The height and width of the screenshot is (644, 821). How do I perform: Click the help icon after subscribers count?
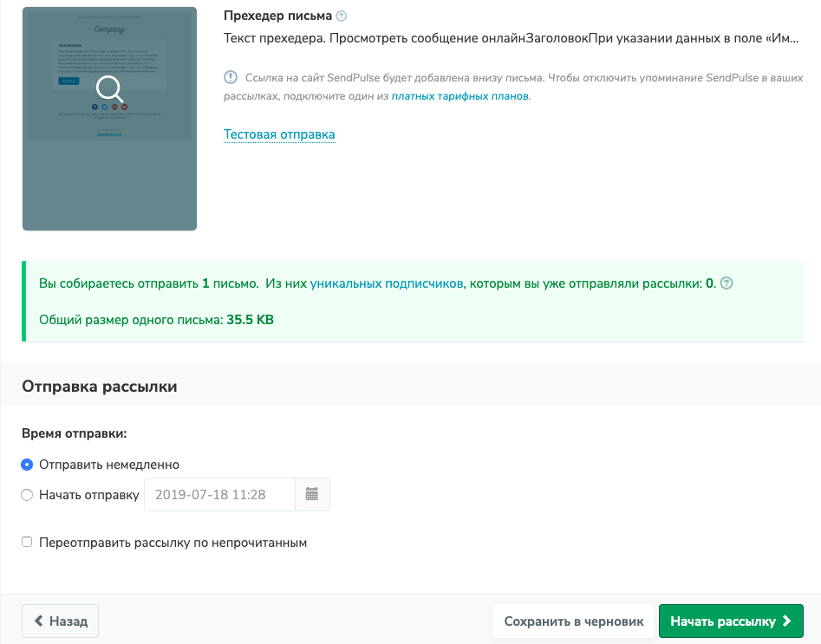pos(727,283)
